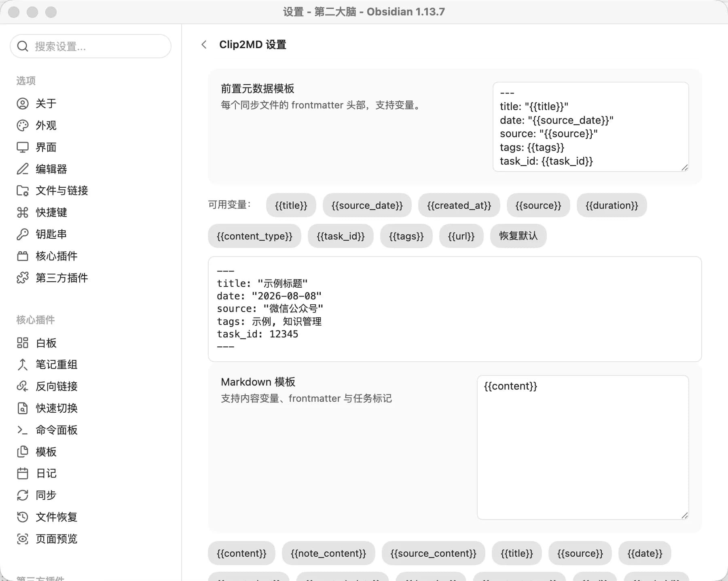Image resolution: width=728 pixels, height=581 pixels.
Task: Insert the {{tags}} variable
Action: (x=406, y=236)
